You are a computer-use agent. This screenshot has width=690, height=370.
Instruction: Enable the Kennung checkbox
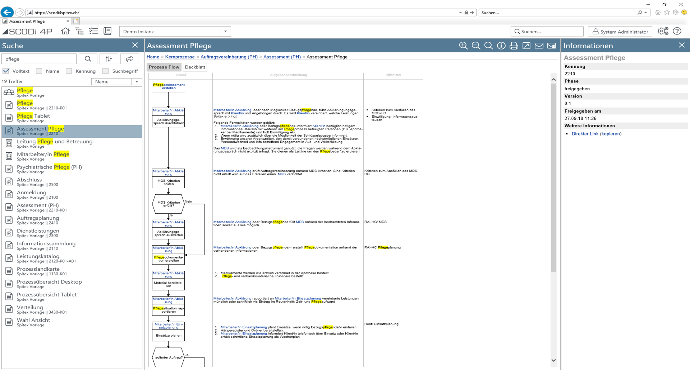[69, 71]
